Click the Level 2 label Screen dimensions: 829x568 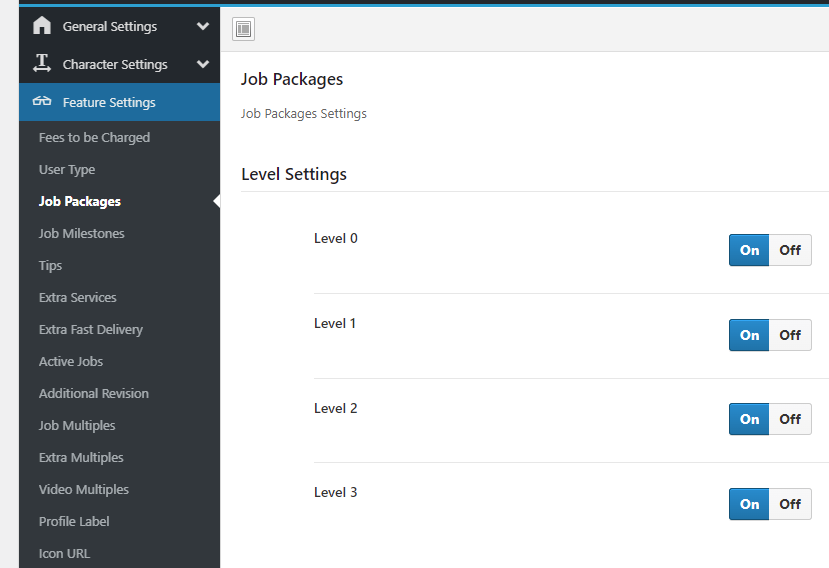pyautogui.click(x=336, y=408)
